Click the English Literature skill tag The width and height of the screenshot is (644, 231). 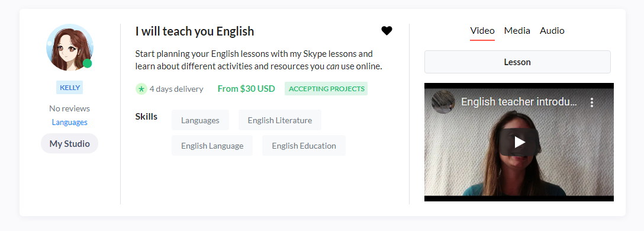tap(280, 120)
